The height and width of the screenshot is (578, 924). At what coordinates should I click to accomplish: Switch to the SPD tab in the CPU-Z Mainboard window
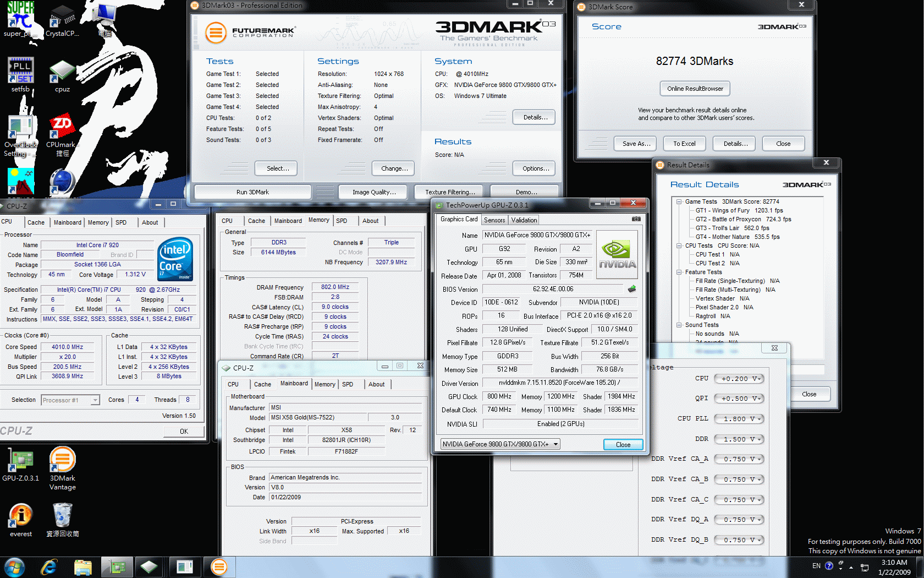tap(347, 384)
